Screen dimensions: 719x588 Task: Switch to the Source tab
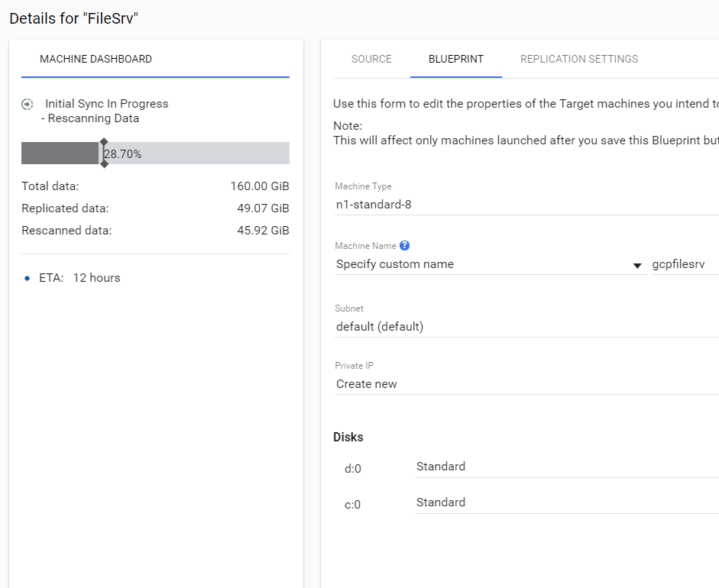click(x=371, y=59)
